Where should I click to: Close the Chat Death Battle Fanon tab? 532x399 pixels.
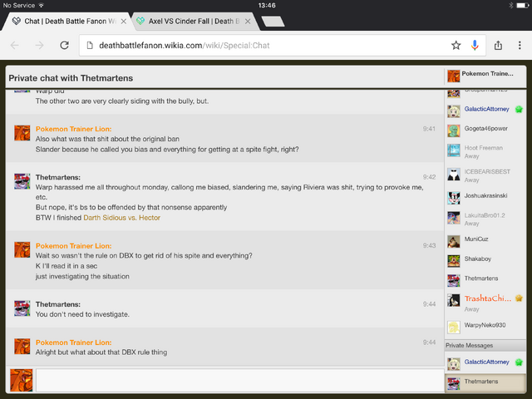[124, 22]
